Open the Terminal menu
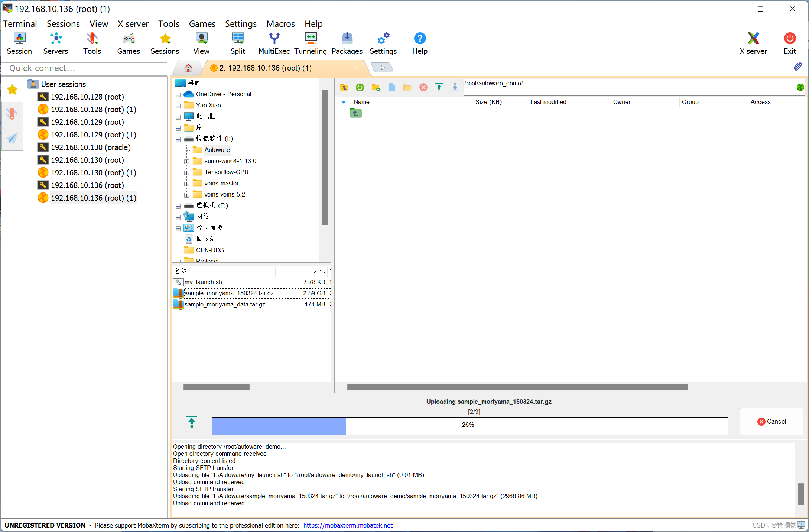The image size is (809, 532). click(x=20, y=24)
